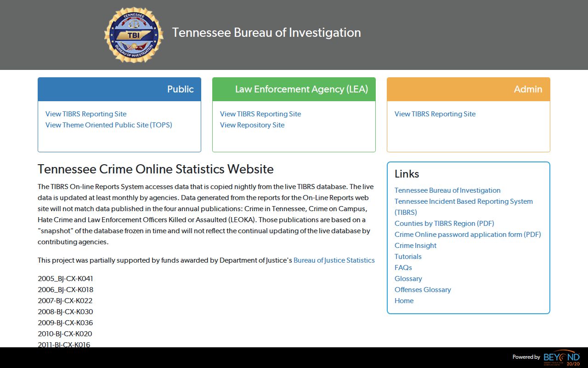Viewport: 588px width, 368px height.
Task: Click grant number 2008-BJ-CX-K030
Action: click(65, 312)
